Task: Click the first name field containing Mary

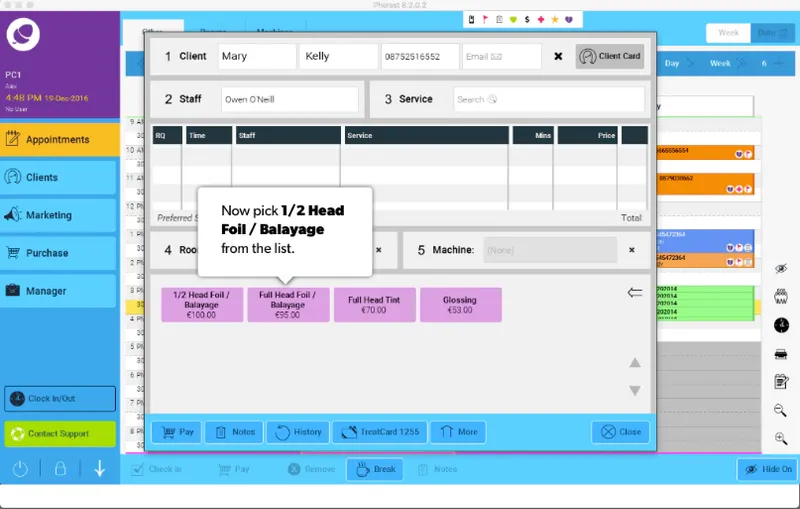Action: click(x=257, y=56)
